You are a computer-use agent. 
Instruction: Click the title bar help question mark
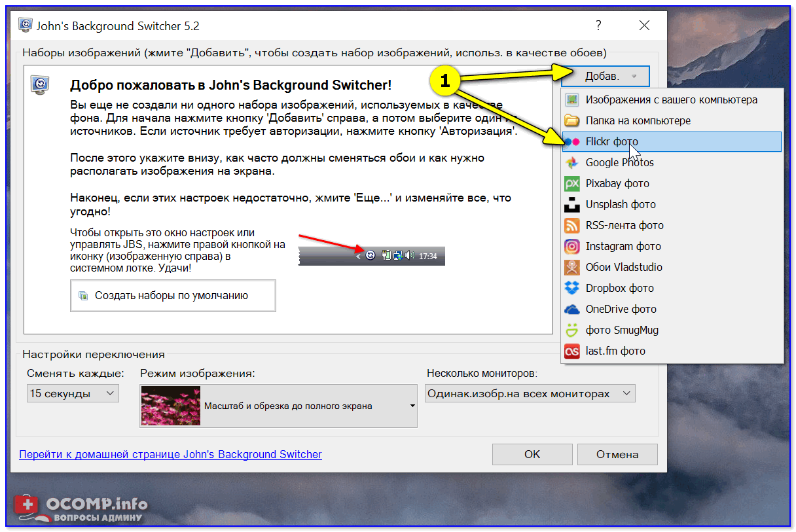pyautogui.click(x=598, y=26)
